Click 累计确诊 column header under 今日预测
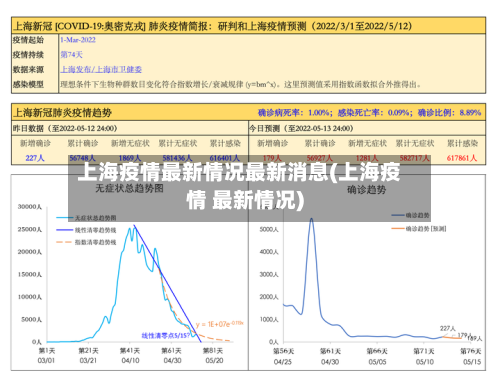The height and width of the screenshot is (377, 500). coord(320,143)
